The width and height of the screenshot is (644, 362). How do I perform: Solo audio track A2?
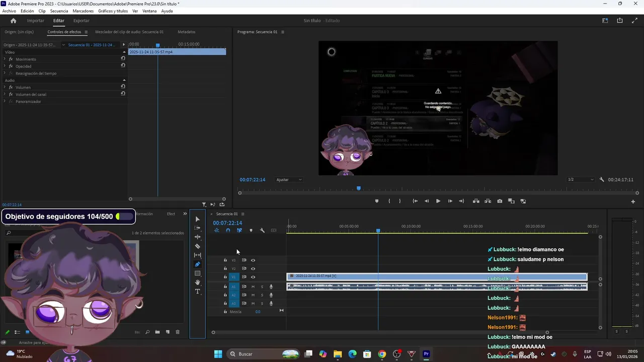(262, 295)
